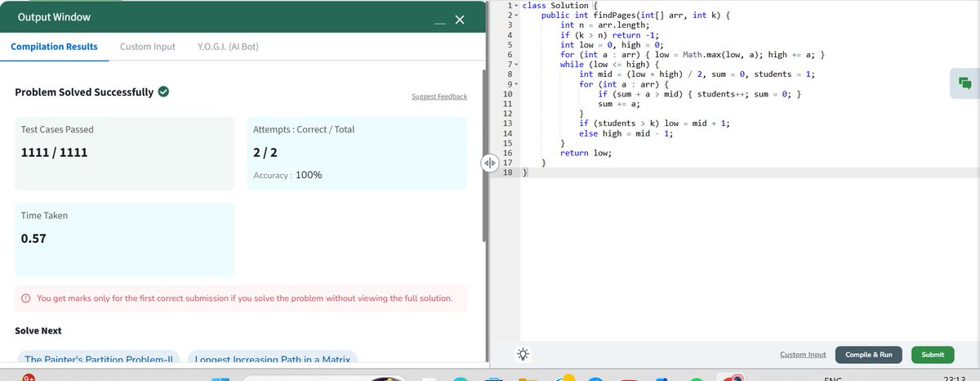Click the 2 / 2 attempts value
Screen dimensions: 980x381
(x=266, y=152)
